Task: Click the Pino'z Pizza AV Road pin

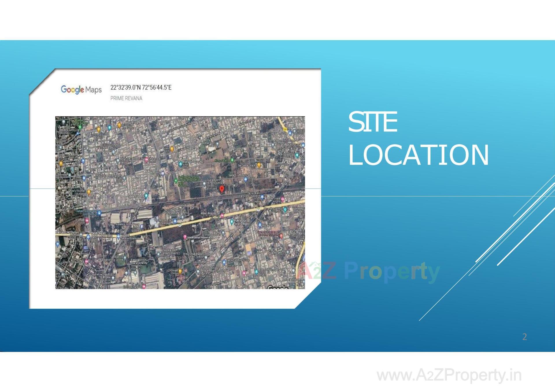Action: click(119, 125)
